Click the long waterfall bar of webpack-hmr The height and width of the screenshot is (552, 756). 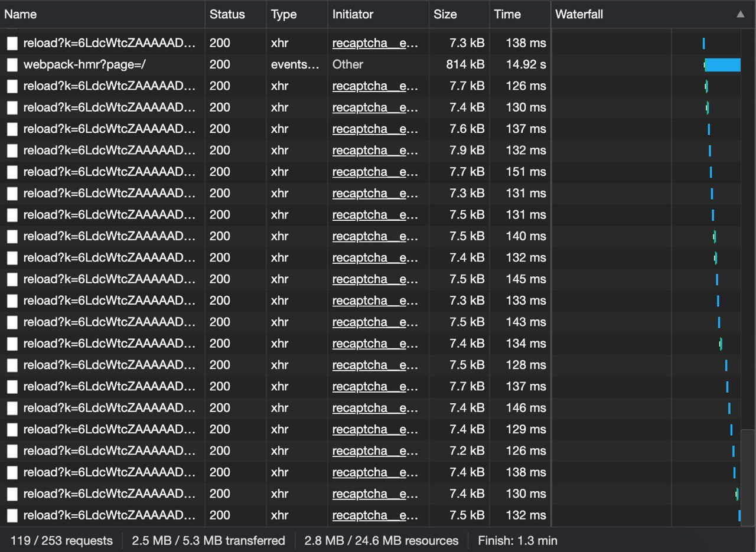722,65
